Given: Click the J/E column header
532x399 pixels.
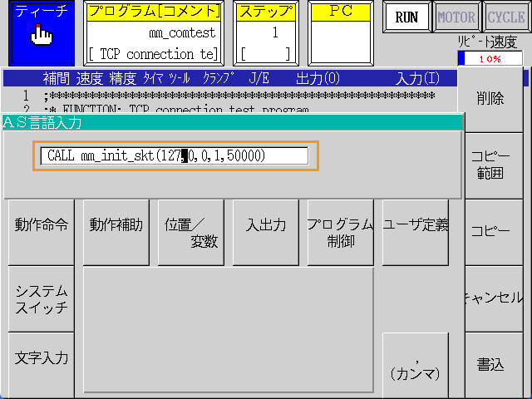Looking at the screenshot, I should pos(259,79).
